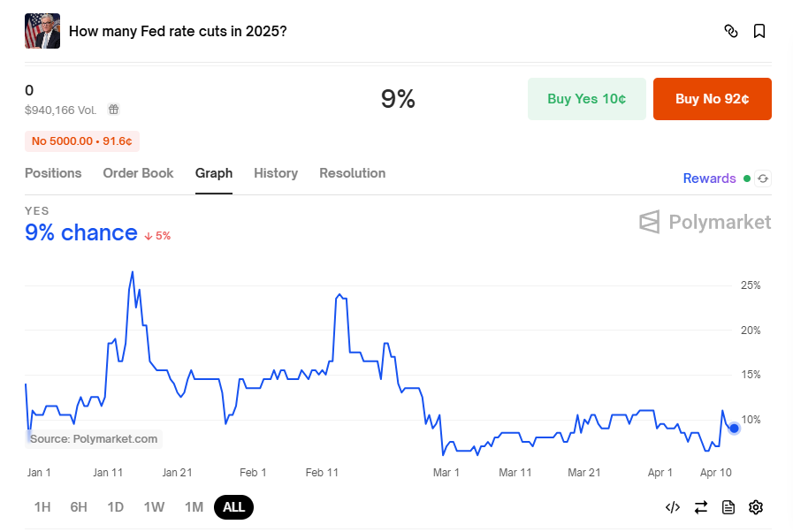Image resolution: width=793 pixels, height=532 pixels.
Task: Bookmark this market
Action: [x=759, y=30]
